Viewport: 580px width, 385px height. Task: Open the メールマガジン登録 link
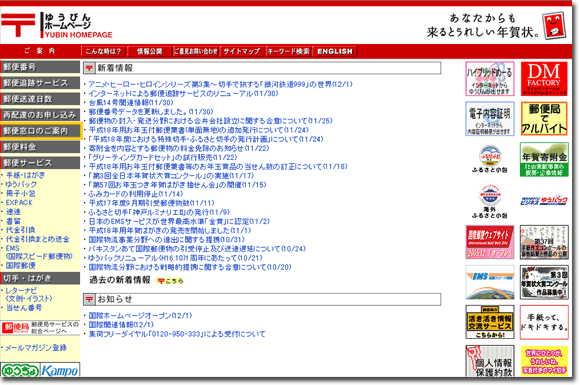(x=36, y=348)
